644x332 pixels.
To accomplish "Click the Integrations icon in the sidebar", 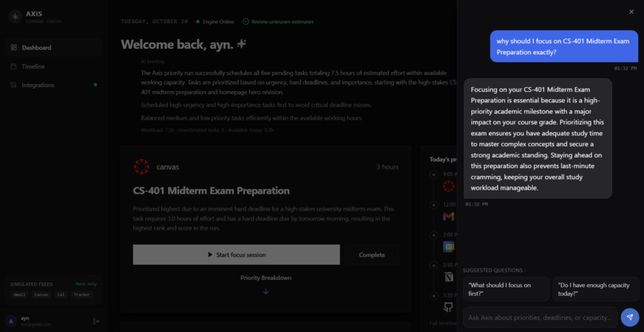I will point(14,85).
